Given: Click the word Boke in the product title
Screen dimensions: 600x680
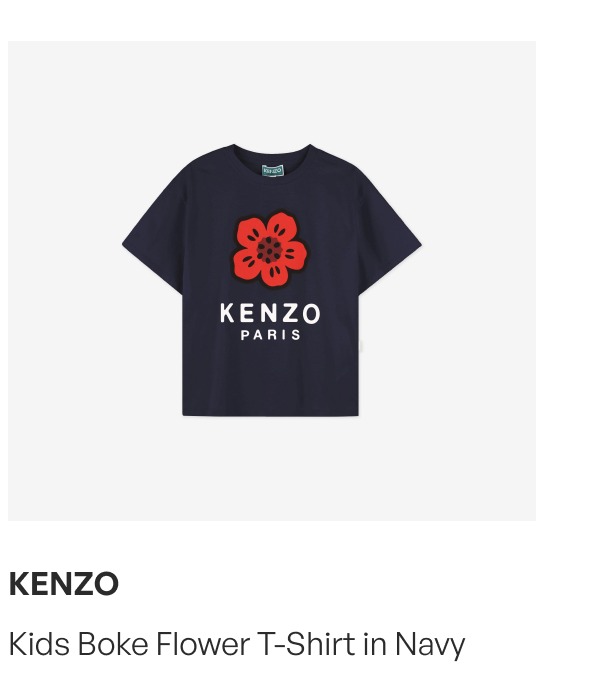Looking at the screenshot, I should pos(113,644).
